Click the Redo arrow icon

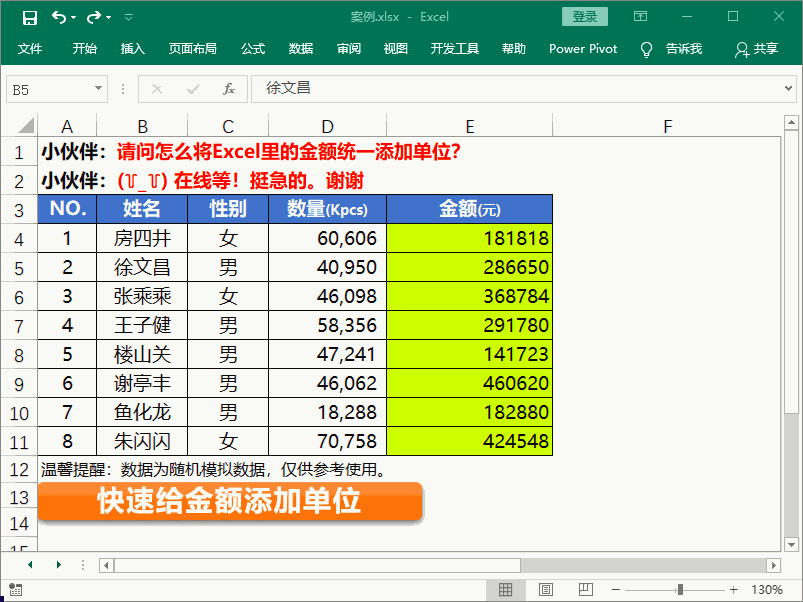point(94,18)
